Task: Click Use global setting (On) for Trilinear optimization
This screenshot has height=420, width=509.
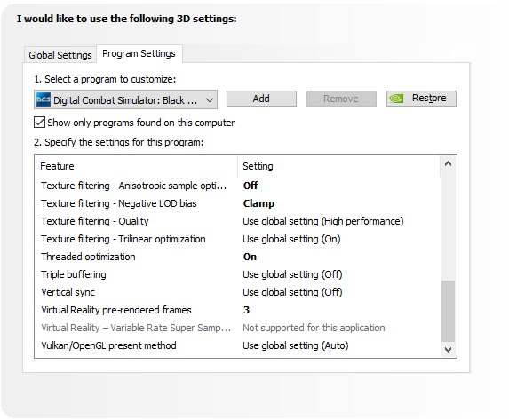Action: [291, 239]
